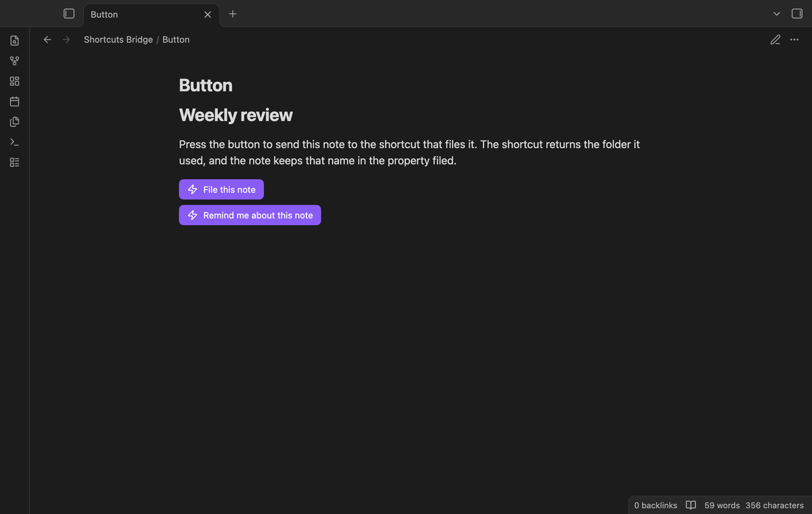Open the Shortcuts Bridge folder breadcrumb
The height and width of the screenshot is (514, 812).
click(x=118, y=40)
